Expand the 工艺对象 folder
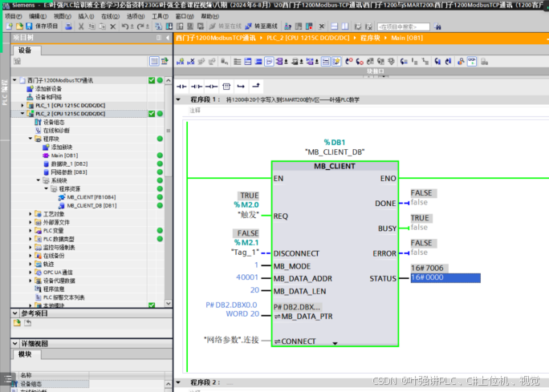The width and height of the screenshot is (549, 392). click(31, 214)
